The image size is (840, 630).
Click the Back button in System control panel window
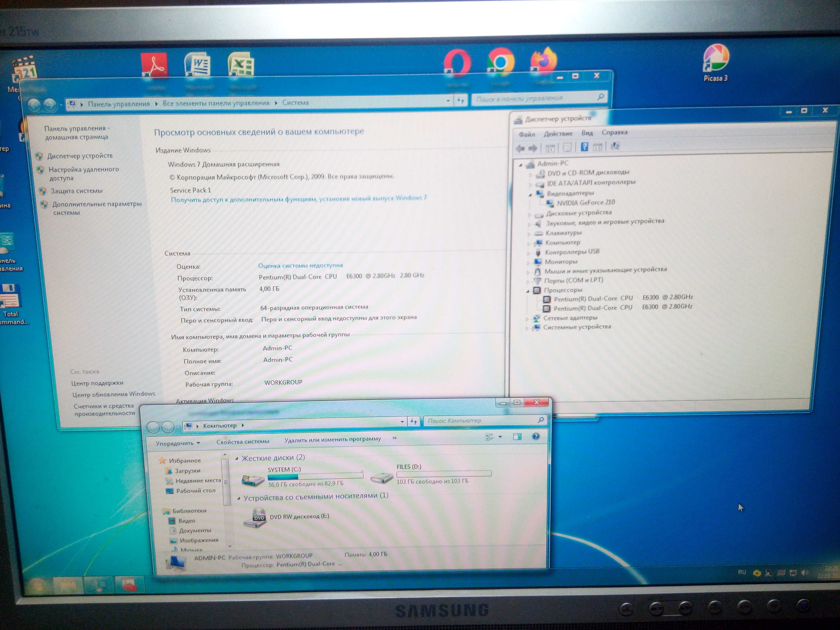pos(34,105)
